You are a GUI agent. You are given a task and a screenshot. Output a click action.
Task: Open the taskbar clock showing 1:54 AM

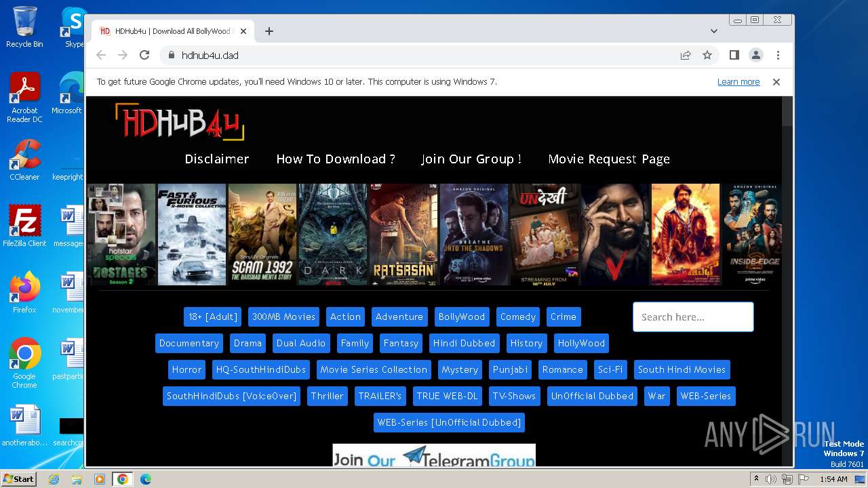[833, 479]
